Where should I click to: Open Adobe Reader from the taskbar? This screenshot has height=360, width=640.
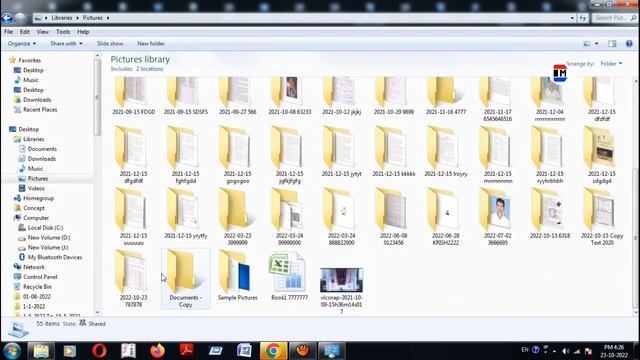(186, 351)
